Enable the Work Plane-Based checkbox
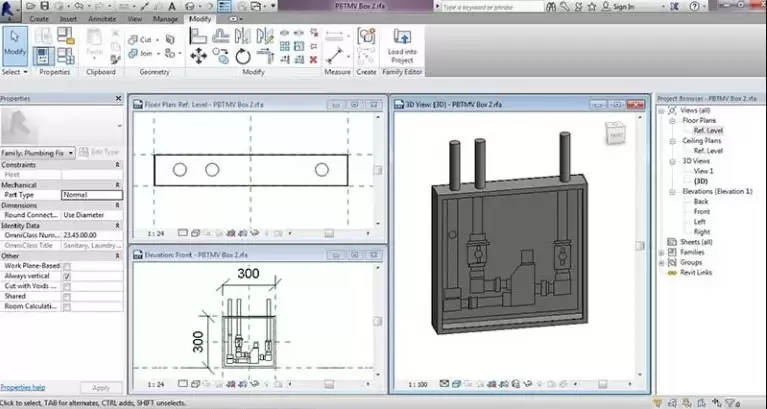This screenshot has width=767, height=409. [x=67, y=265]
